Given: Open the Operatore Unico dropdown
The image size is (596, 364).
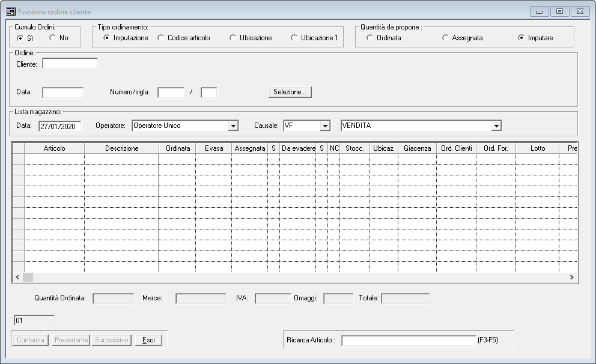Looking at the screenshot, I should pos(233,126).
